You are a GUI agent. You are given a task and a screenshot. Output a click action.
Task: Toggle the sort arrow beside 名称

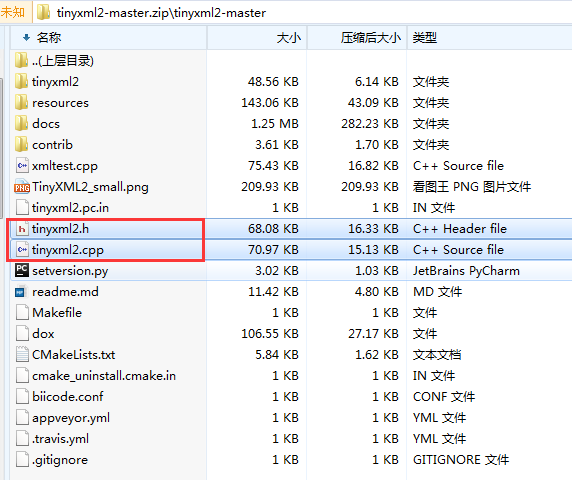click(x=26, y=37)
